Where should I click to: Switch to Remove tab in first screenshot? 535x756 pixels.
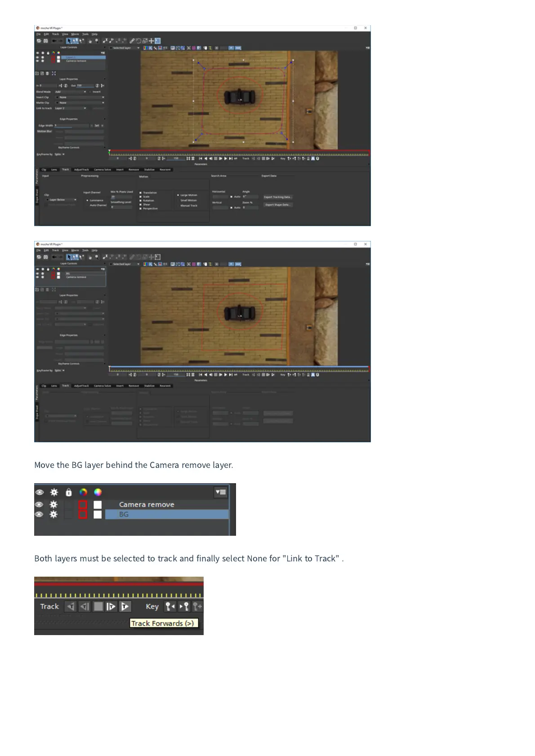pos(134,169)
